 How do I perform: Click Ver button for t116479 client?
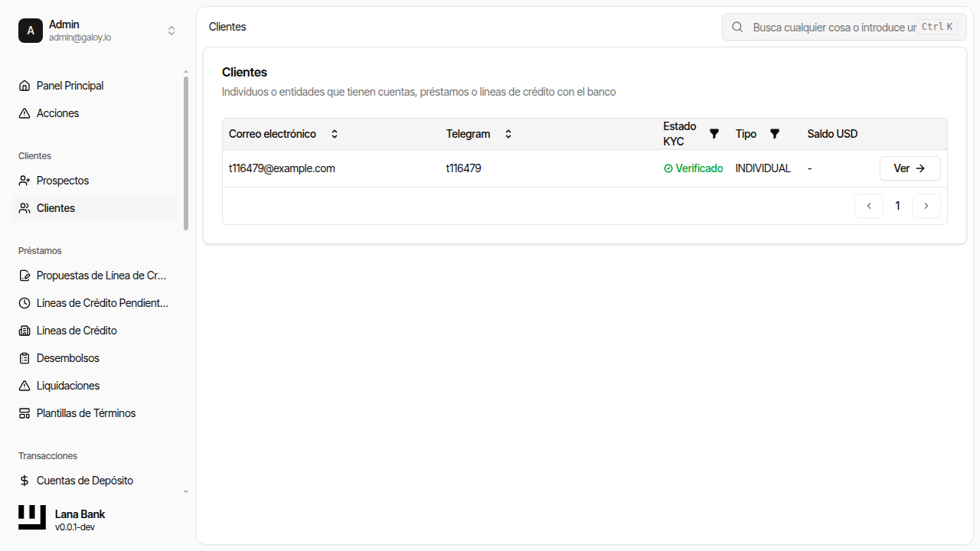(910, 168)
